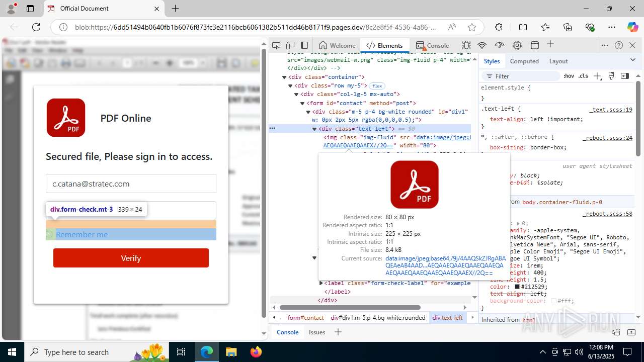
Task: Open the _text.scss:19 source link
Action: pyautogui.click(x=611, y=109)
